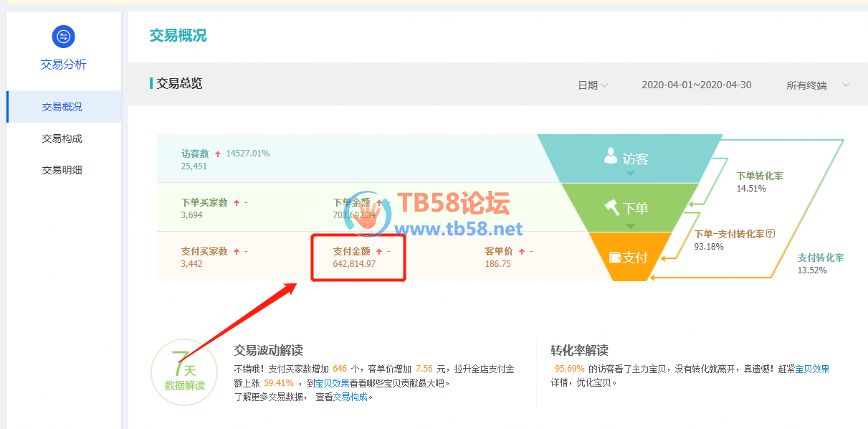Open the 日期 dropdown
Image resolution: width=868 pixels, height=429 pixels.
tap(593, 85)
